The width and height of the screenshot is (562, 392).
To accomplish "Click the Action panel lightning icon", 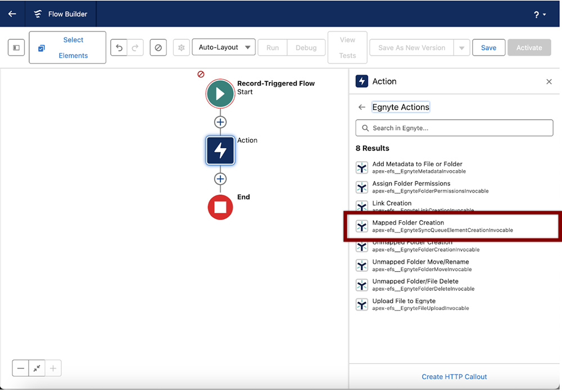I will (x=361, y=81).
